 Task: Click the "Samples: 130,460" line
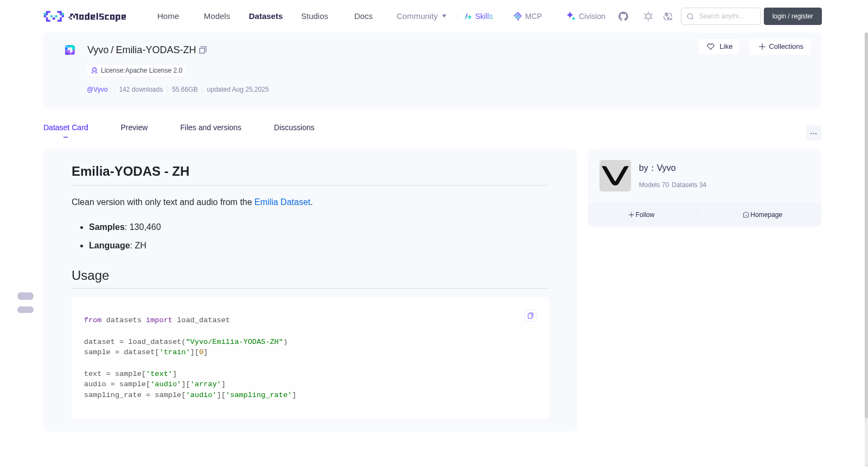point(125,227)
